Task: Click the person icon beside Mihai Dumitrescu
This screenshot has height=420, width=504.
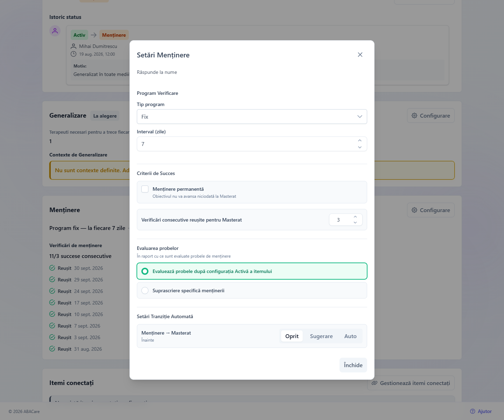Action: [x=73, y=46]
